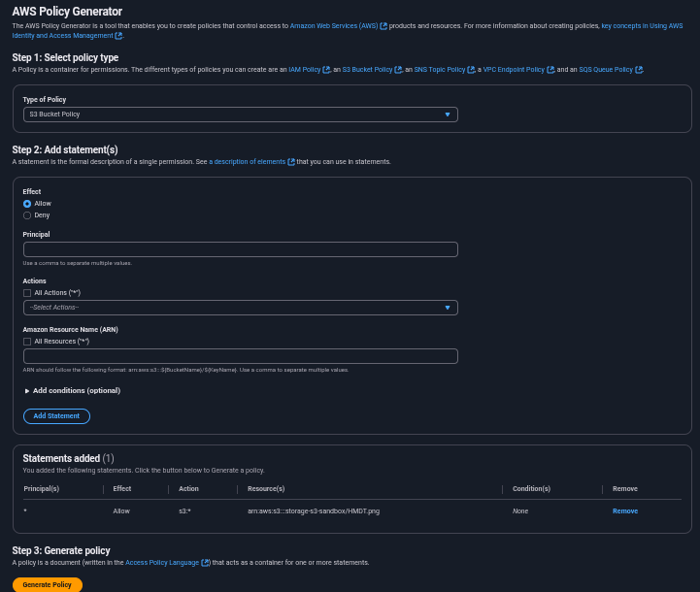The width and height of the screenshot is (700, 592).
Task: Click external link icon after Access Policy Language
Action: tap(205, 563)
